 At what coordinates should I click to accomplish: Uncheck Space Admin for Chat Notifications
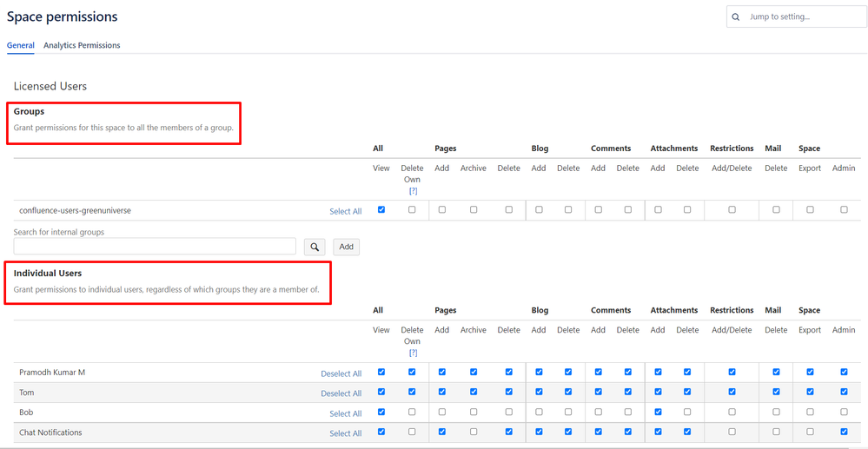pyautogui.click(x=844, y=432)
